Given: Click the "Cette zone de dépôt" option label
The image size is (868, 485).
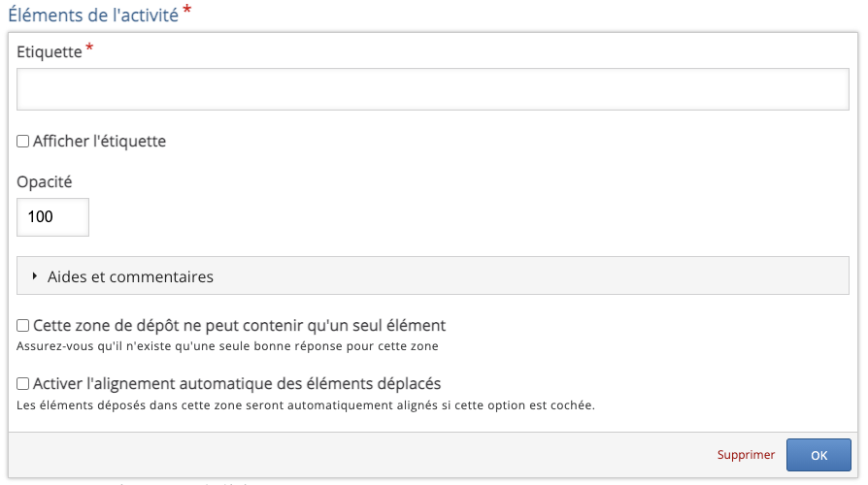Looking at the screenshot, I should point(239,326).
